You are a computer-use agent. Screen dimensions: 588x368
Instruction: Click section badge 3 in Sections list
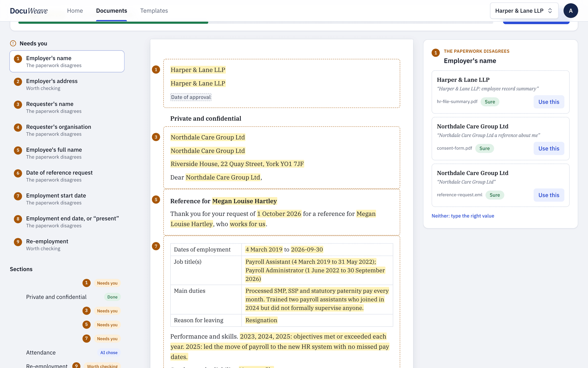point(86,311)
